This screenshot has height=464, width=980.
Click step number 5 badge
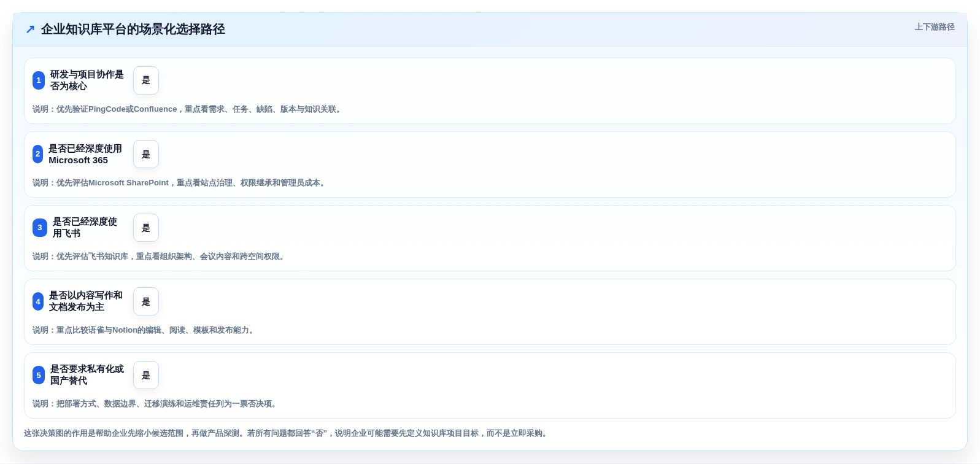(39, 375)
